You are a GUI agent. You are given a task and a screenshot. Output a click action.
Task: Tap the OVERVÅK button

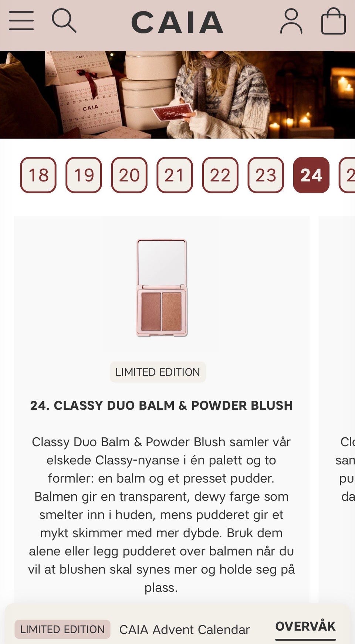click(x=305, y=626)
